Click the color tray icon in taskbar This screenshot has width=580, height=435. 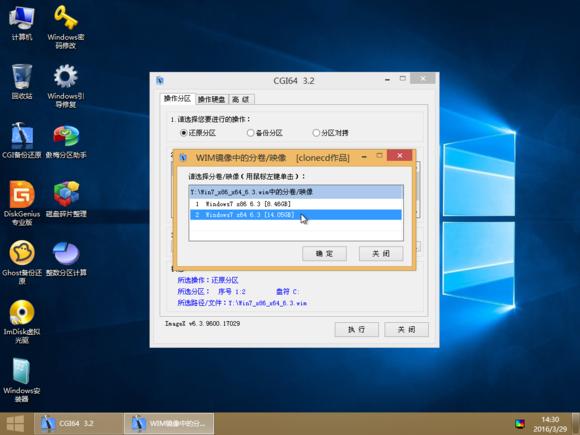tap(520, 424)
